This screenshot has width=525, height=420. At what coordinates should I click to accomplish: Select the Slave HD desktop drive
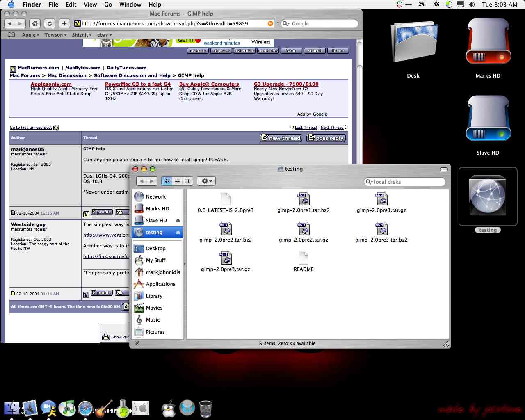tap(488, 119)
